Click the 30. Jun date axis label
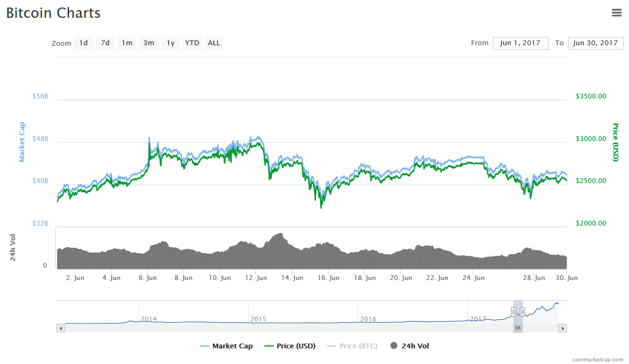This screenshot has height=364, width=629. pos(566,278)
